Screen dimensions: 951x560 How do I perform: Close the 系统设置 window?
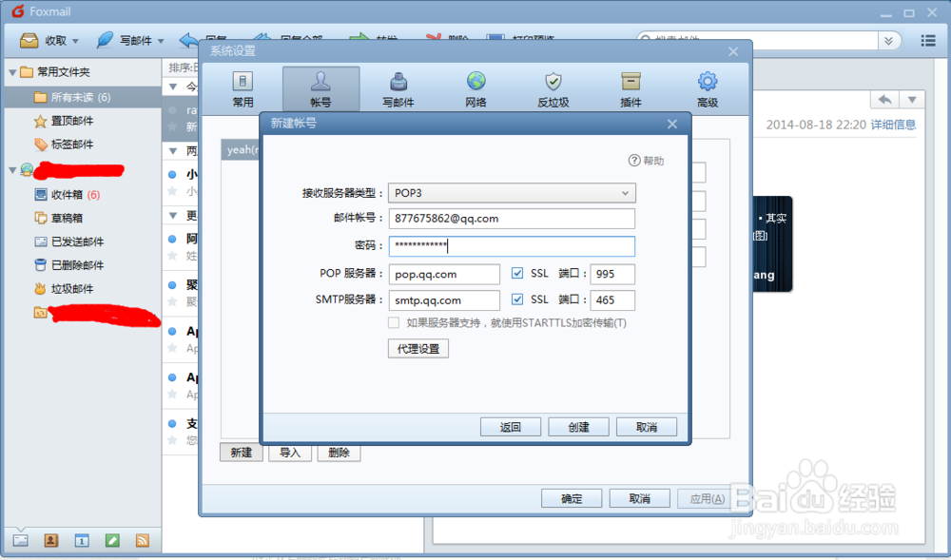click(733, 51)
